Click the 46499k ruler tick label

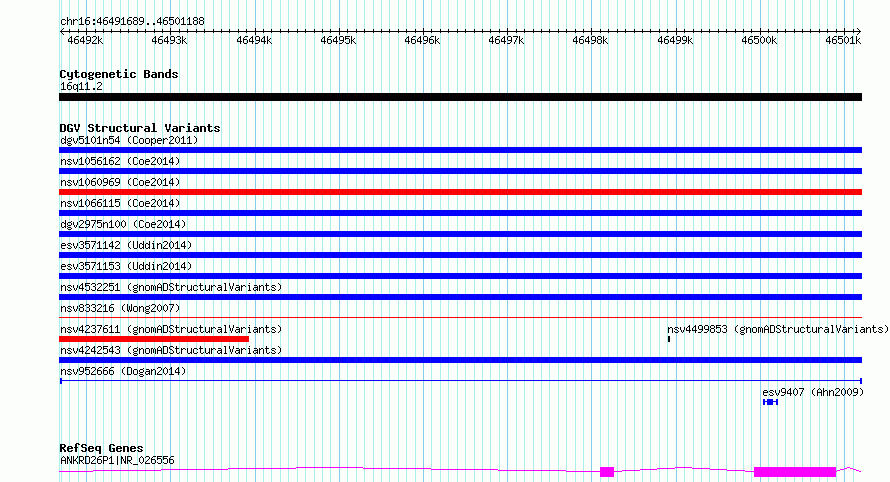click(x=675, y=40)
